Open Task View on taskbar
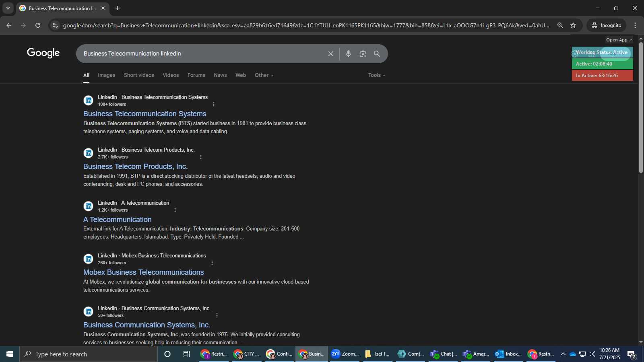Image resolution: width=644 pixels, height=362 pixels. (187, 354)
